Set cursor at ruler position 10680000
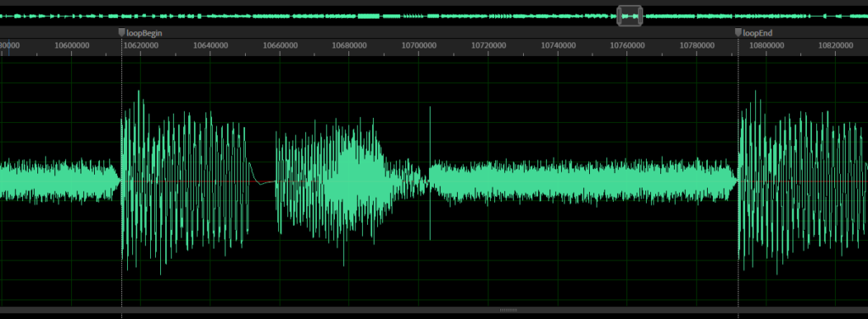The width and height of the screenshot is (868, 319). point(349,46)
